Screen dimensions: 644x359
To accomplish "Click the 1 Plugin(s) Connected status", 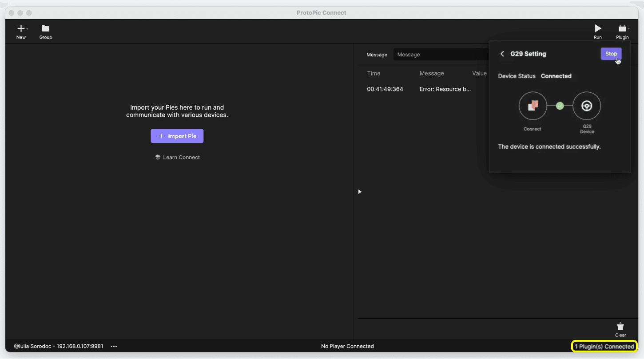I will tap(604, 346).
